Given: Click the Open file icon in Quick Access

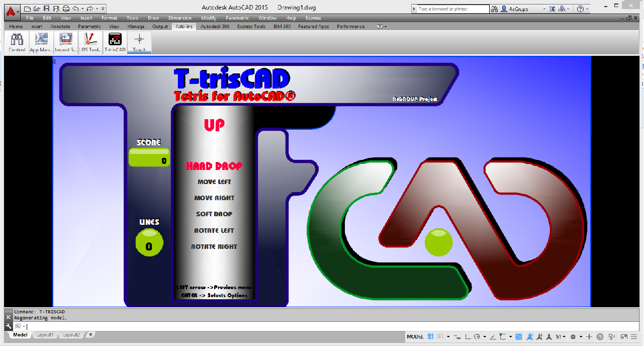Looking at the screenshot, I should 37,9.
